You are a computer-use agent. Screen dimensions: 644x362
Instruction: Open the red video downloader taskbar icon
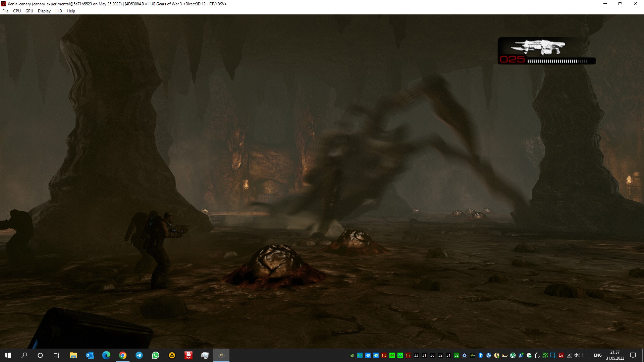188,355
